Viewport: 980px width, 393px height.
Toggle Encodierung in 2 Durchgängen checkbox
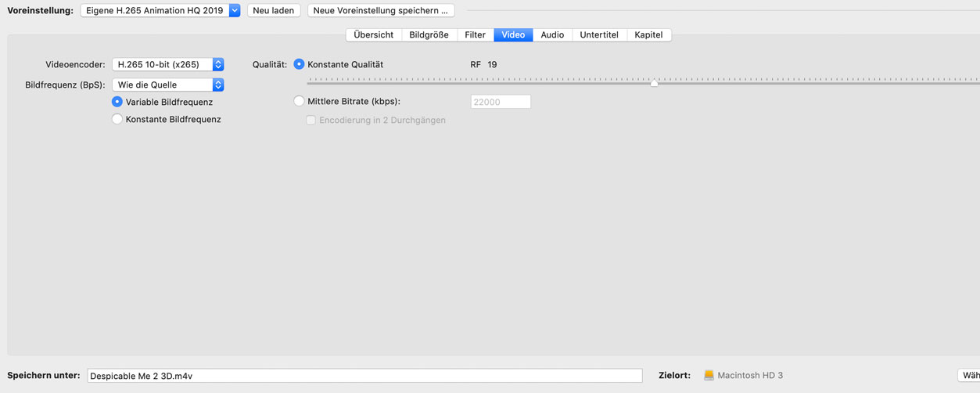(x=311, y=121)
